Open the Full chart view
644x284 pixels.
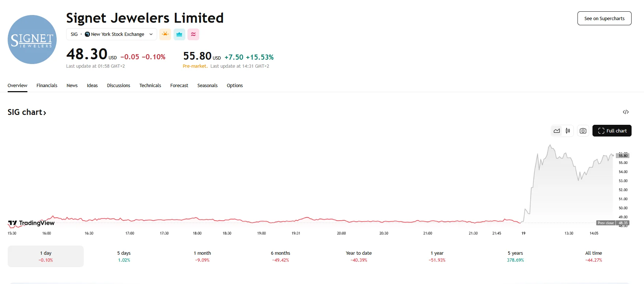click(612, 131)
